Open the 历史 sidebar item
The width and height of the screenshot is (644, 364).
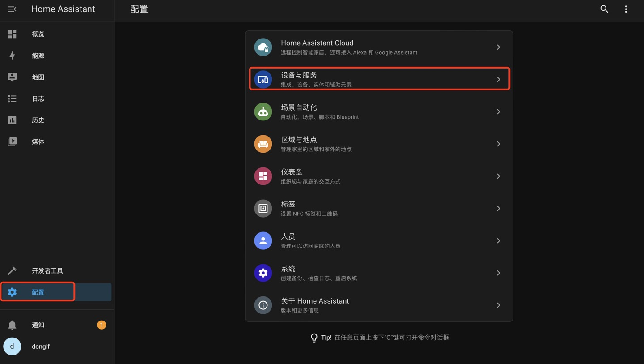pos(38,120)
